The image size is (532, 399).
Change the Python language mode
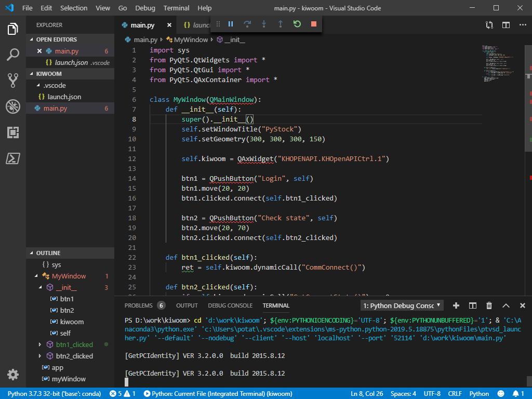pyautogui.click(x=479, y=394)
